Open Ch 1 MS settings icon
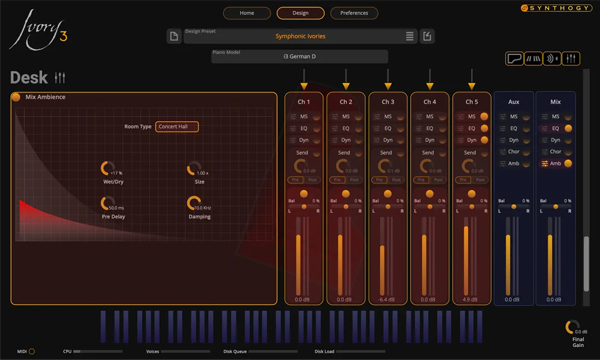Viewport: 600px width, 360px height. (x=293, y=117)
